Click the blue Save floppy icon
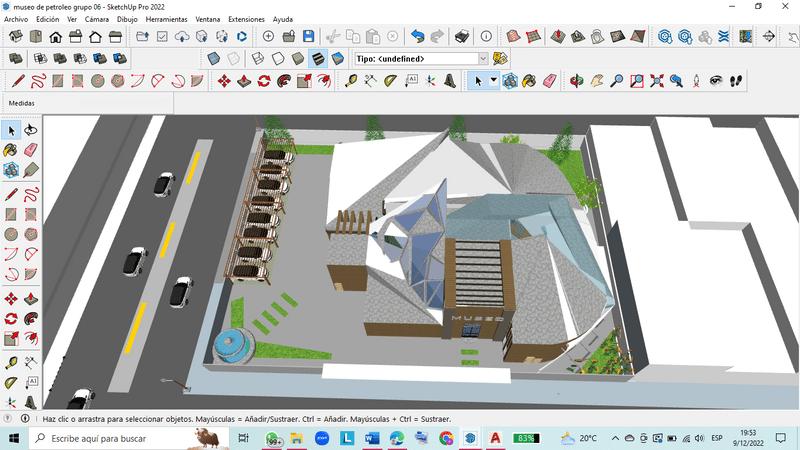800x450 pixels. pyautogui.click(x=308, y=36)
